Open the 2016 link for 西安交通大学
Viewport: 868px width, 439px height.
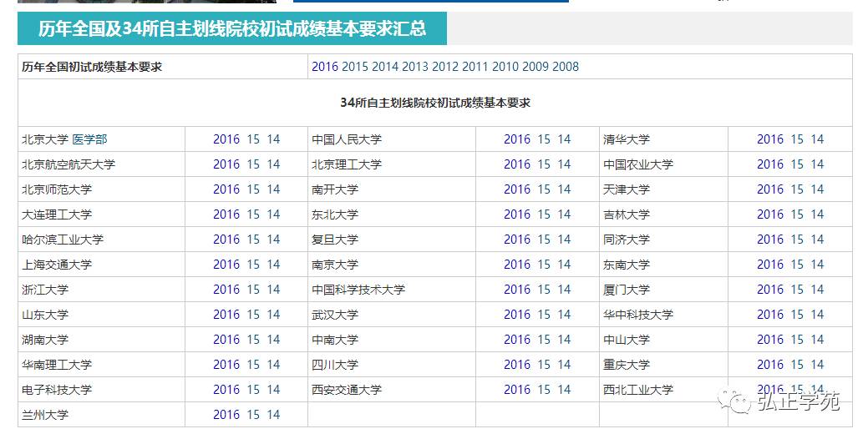tap(517, 390)
